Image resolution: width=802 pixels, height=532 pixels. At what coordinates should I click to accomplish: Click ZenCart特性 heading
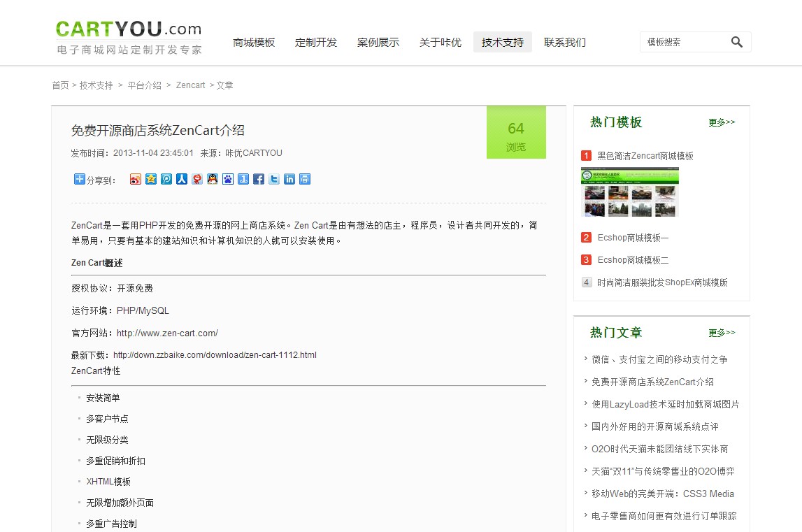tap(96, 371)
